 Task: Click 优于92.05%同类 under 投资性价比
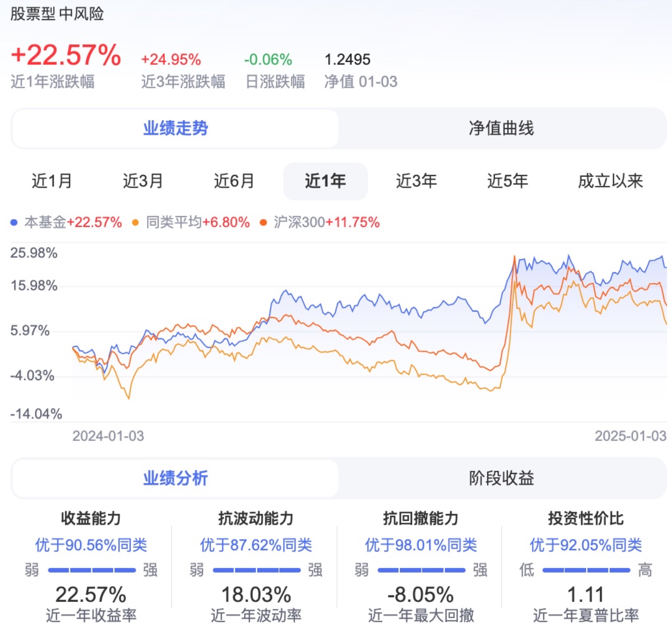click(586, 545)
